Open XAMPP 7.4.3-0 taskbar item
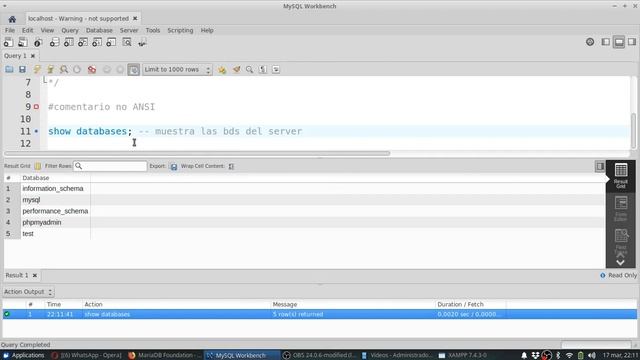Viewport: 640px width, 360px height. 463,356
